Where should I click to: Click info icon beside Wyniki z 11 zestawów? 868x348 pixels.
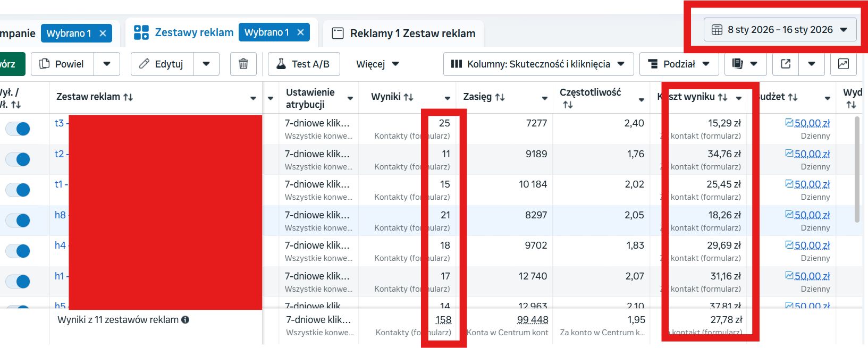(x=186, y=320)
